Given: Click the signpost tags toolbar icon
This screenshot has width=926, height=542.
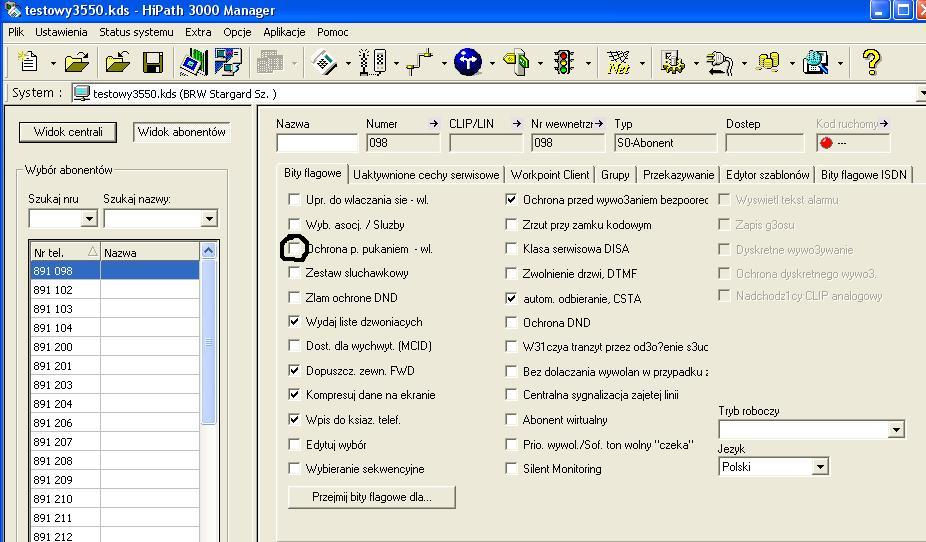Looking at the screenshot, I should (516, 62).
